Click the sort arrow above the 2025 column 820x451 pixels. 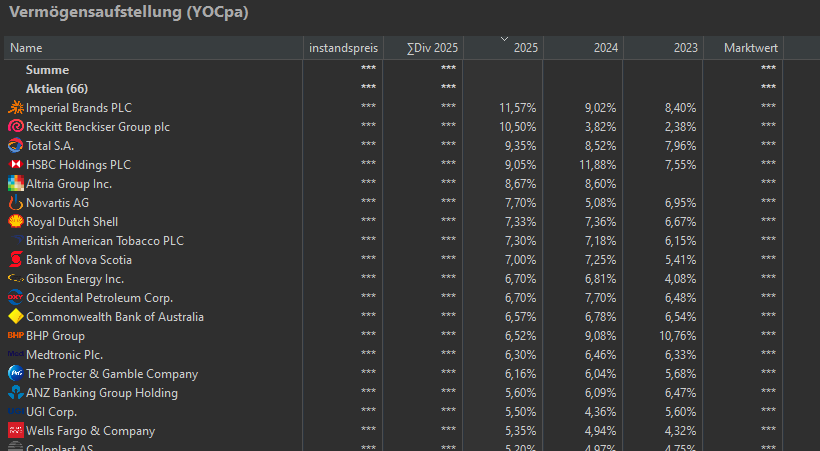[x=503, y=40]
